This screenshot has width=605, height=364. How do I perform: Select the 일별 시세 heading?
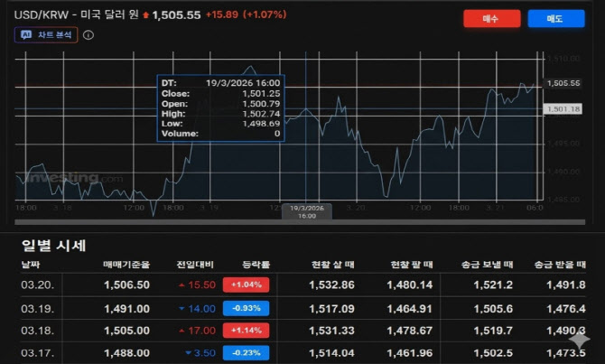coord(54,245)
